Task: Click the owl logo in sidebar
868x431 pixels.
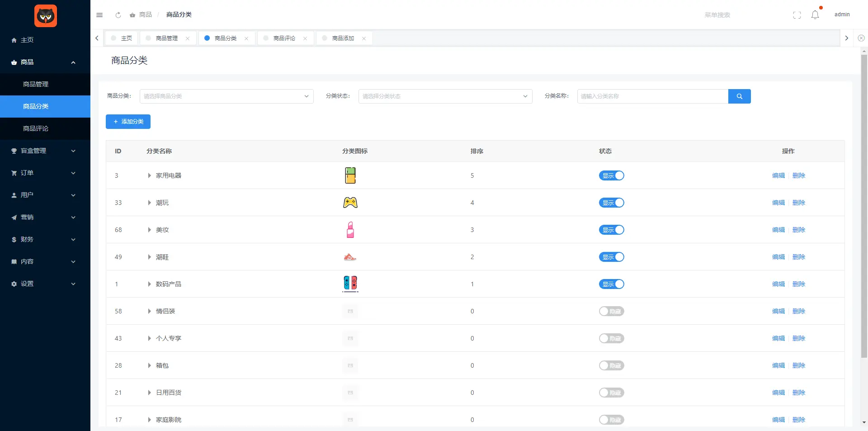Action: pyautogui.click(x=46, y=16)
